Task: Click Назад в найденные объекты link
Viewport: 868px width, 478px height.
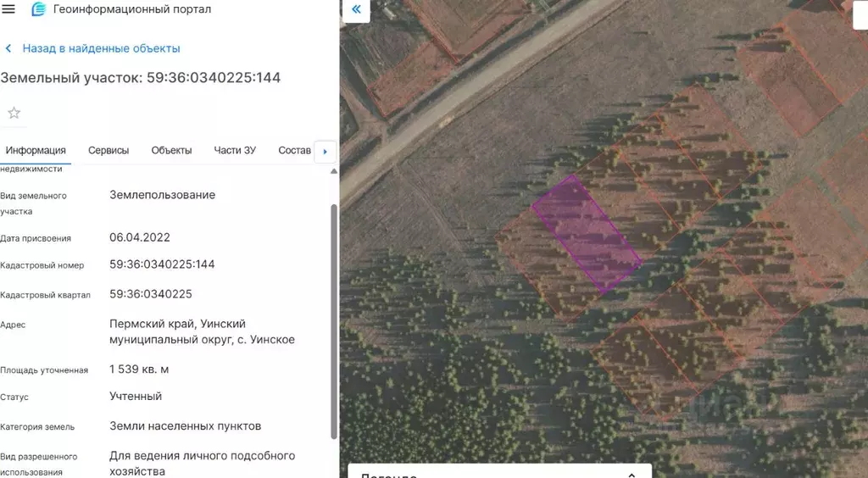Action: point(101,49)
